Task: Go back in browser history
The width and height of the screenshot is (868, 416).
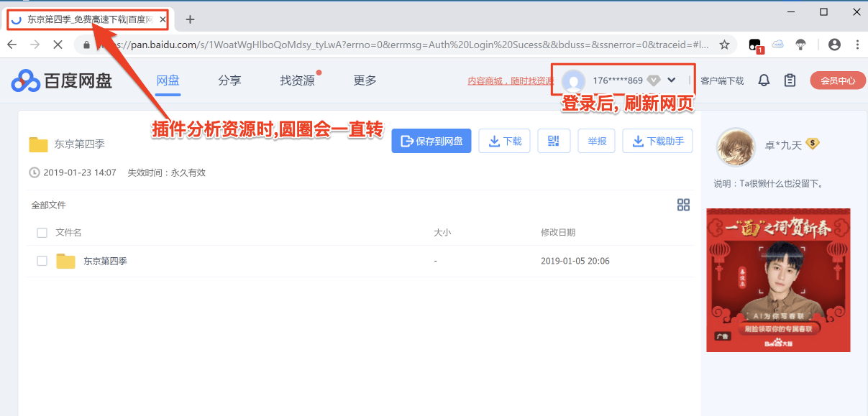Action: click(x=12, y=45)
